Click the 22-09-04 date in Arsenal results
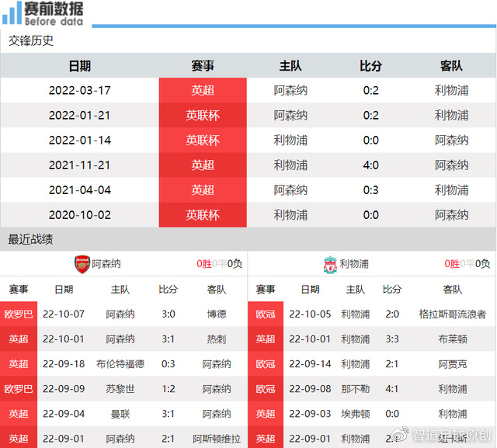The height and width of the screenshot is (448, 497). pos(64,414)
